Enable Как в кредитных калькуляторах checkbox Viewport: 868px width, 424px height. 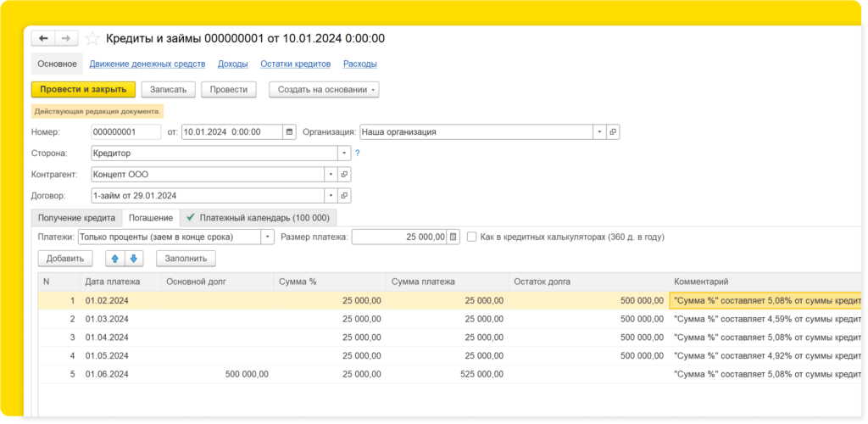tap(471, 237)
